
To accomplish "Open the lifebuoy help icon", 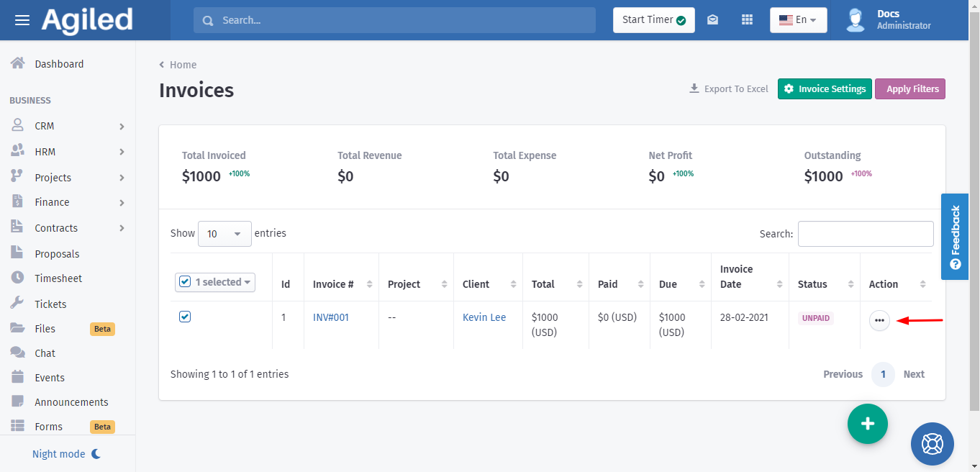I will [932, 443].
